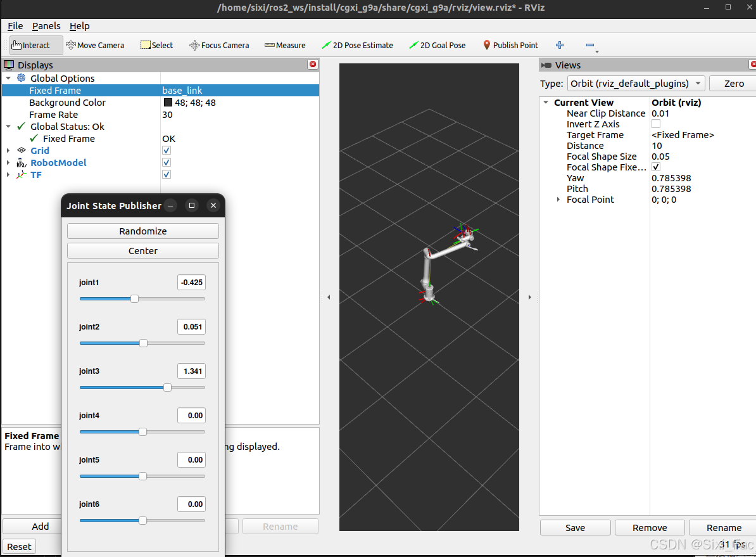Expand the Focal Point property
Viewport: 756px width, 557px height.
pyautogui.click(x=558, y=200)
